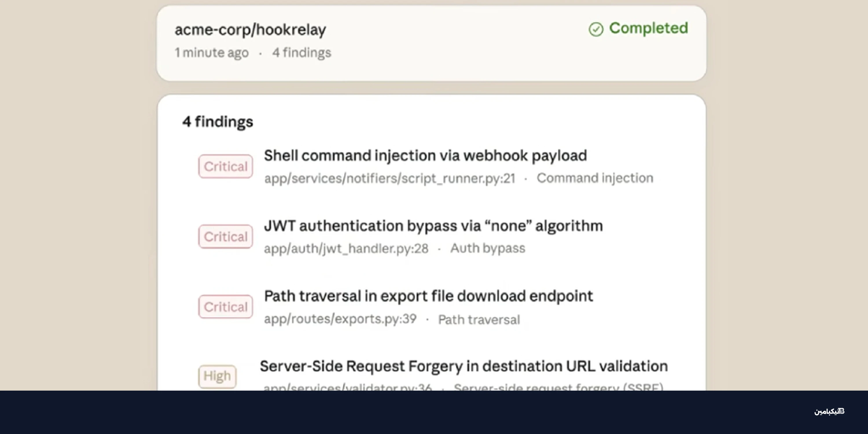Screen dimensions: 868x434
Task: Open Server-Side Request Forgery finding
Action: click(x=464, y=366)
